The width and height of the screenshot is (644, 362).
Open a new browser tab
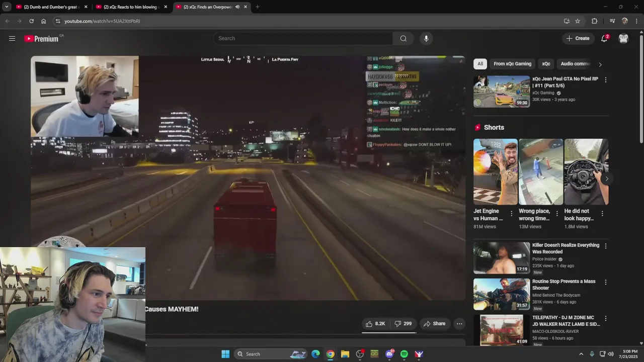pyautogui.click(x=257, y=7)
